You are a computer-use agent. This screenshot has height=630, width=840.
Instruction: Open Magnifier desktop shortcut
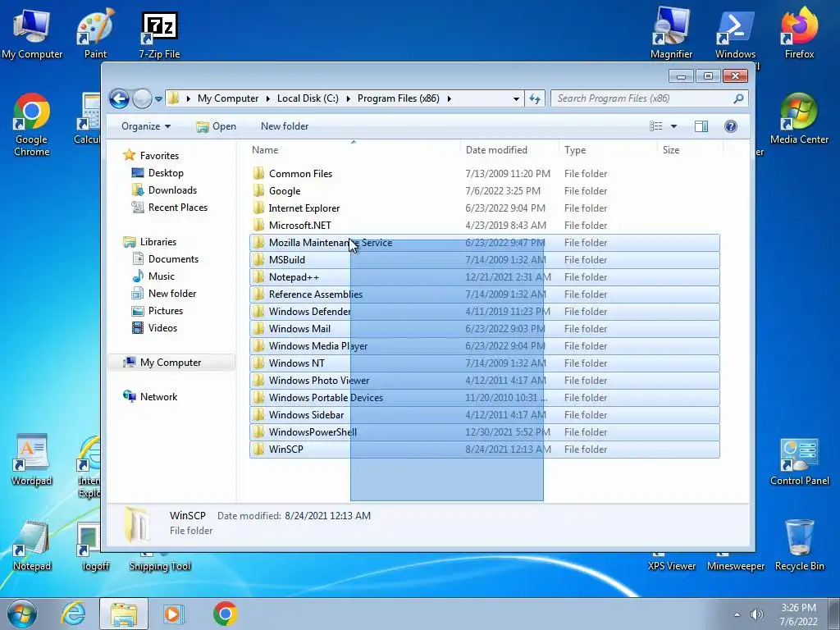coord(671,33)
